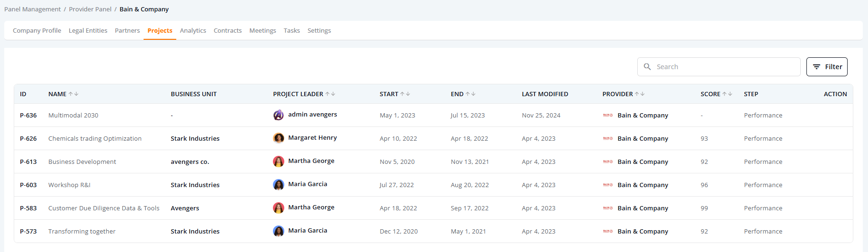The width and height of the screenshot is (868, 252).
Task: Click Maria Garcia's avatar in P-603 row
Action: [x=279, y=185]
